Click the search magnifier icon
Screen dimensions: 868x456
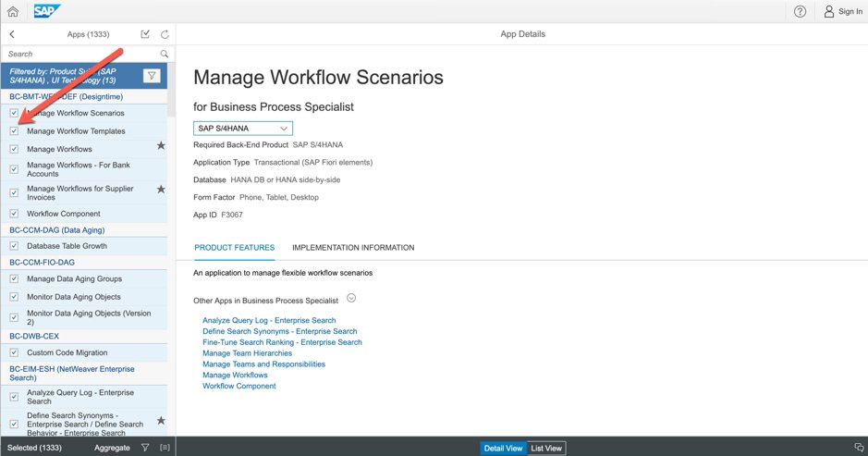click(x=165, y=54)
